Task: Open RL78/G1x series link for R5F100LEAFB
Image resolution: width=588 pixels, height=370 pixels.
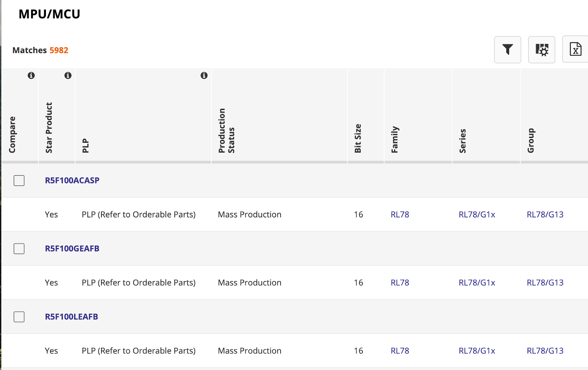Action: (477, 351)
